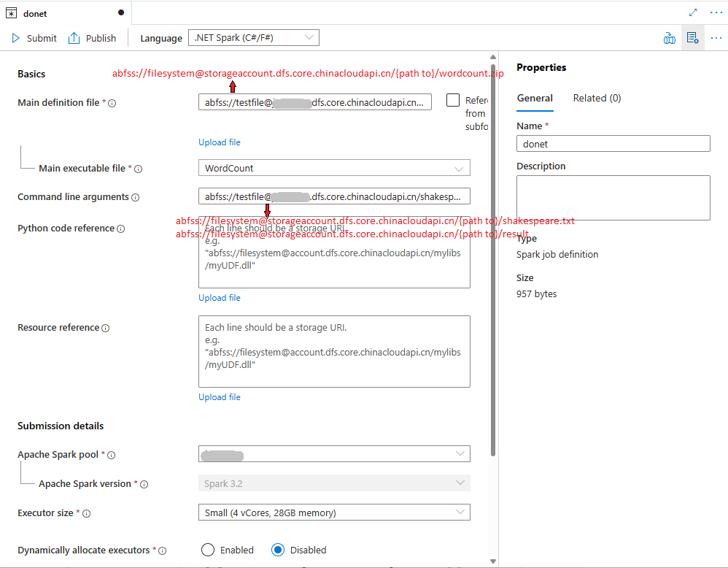Toggle the Properties panel icon
The width and height of the screenshot is (728, 568).
[x=693, y=38]
